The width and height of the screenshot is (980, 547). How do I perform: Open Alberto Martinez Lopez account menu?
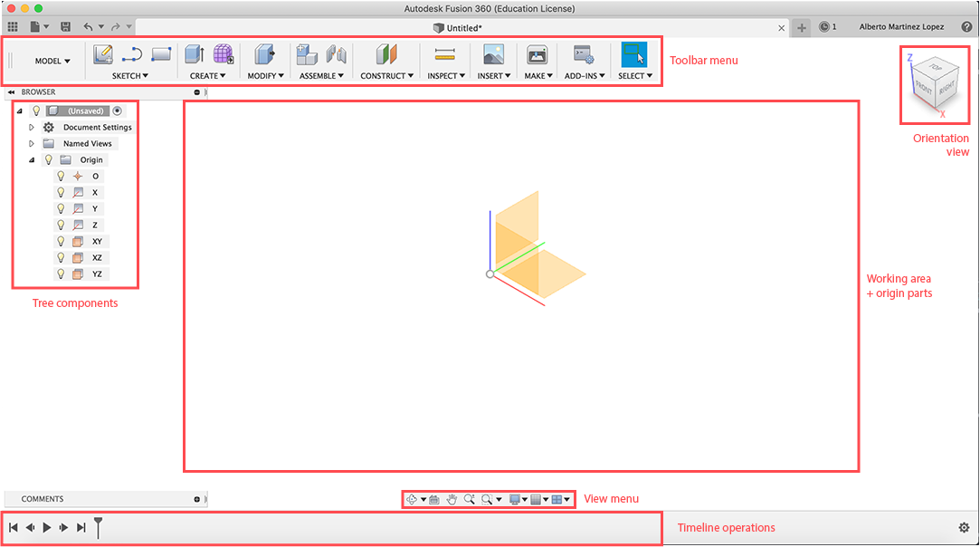click(901, 27)
